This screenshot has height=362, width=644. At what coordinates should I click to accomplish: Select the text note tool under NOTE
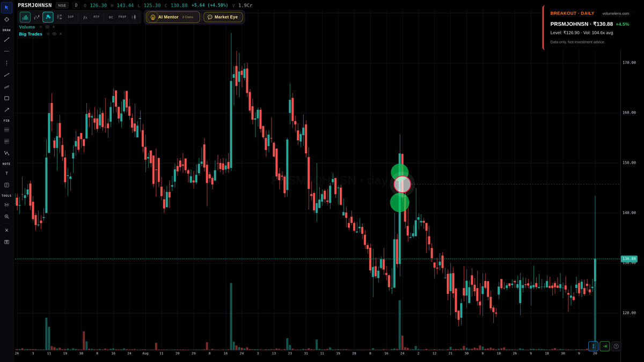point(6,173)
